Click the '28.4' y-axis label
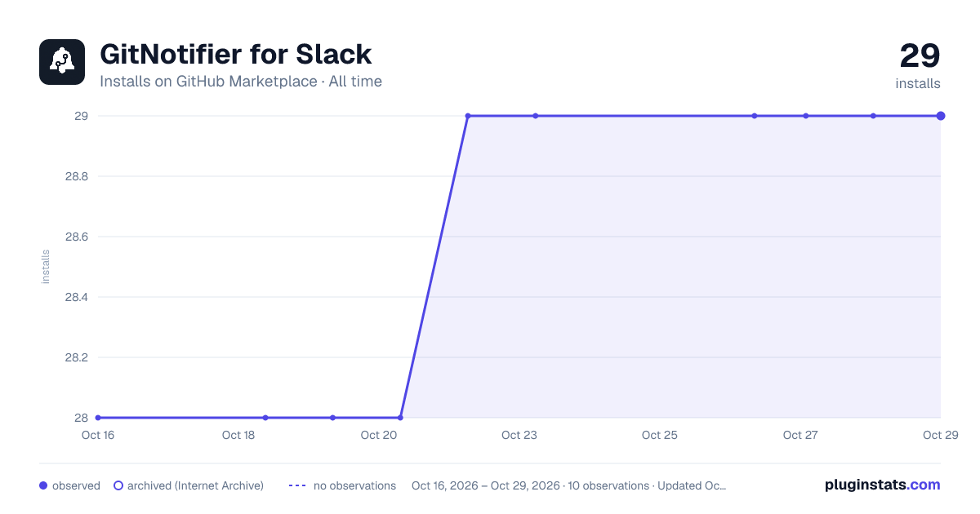 (77, 297)
